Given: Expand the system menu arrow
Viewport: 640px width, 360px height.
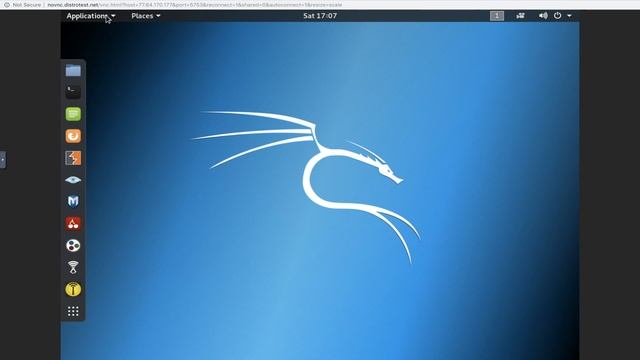Looking at the screenshot, I should click(x=569, y=16).
